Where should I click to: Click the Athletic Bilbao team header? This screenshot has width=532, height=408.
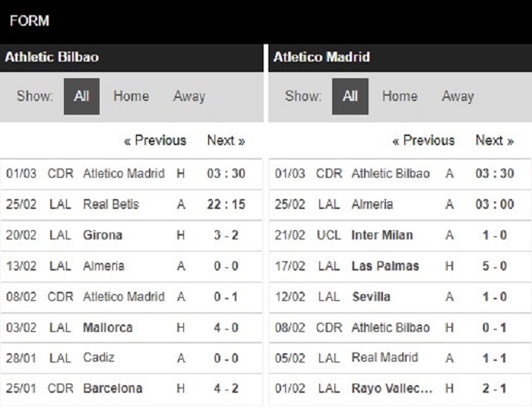coord(131,57)
